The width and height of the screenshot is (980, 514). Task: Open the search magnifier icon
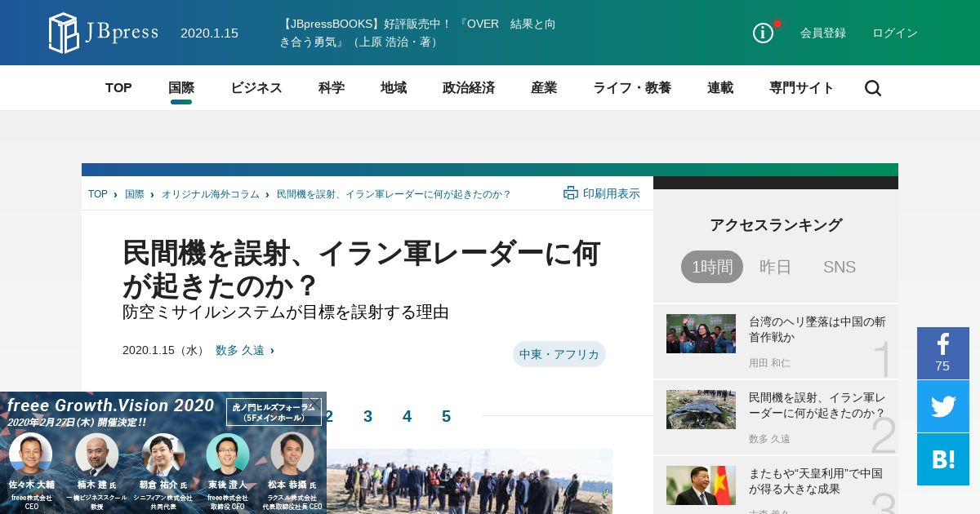coord(873,88)
